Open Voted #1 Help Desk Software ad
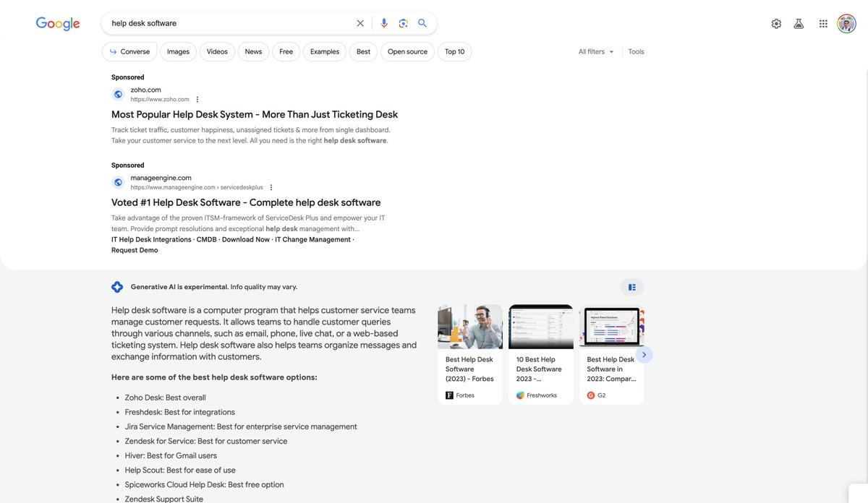The height and width of the screenshot is (503, 868). pos(246,202)
